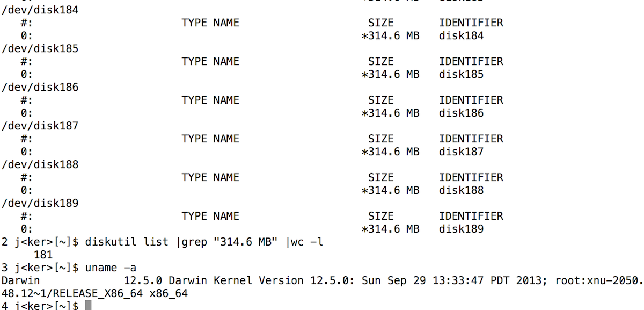Click the /dev/disk184 device line
Viewport: 644px width, 310px height.
(40, 10)
